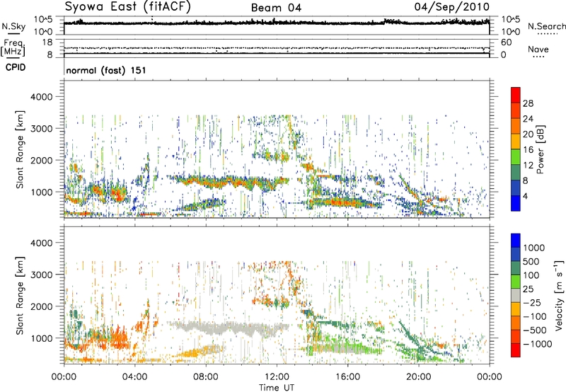Viewport: 566px width, 392px height.
Task: Click the "18" frequency axis tick label
Action: click(47, 42)
